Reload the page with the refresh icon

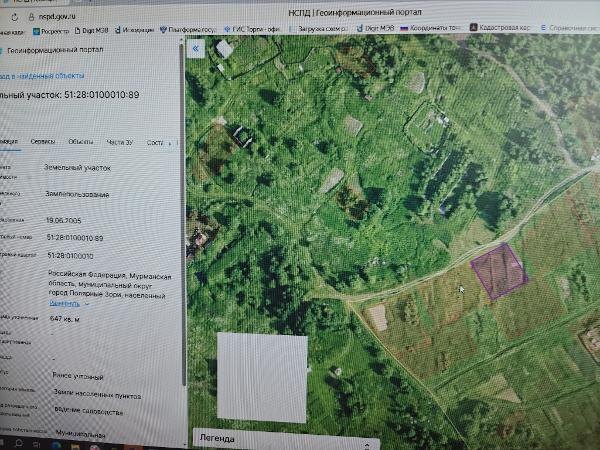15,17
